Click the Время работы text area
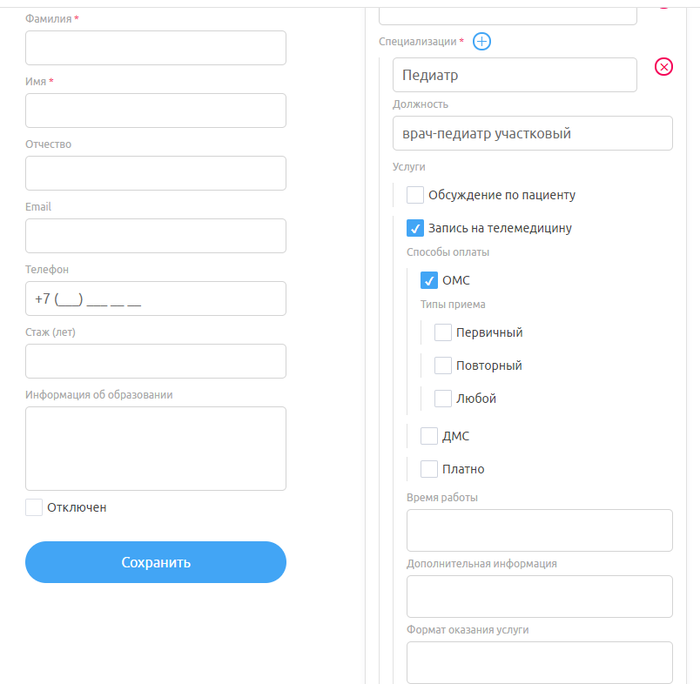The image size is (700, 684). 539,531
